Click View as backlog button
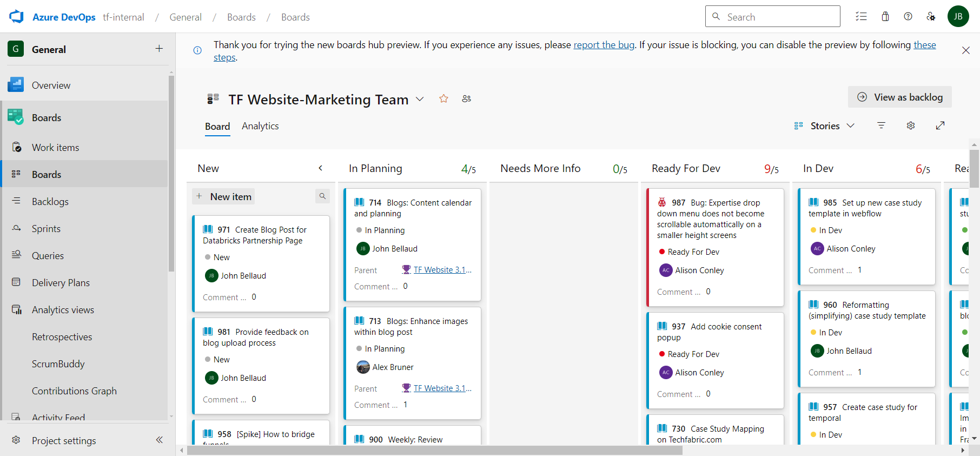Screen dimensions: 980x456 click(899, 97)
